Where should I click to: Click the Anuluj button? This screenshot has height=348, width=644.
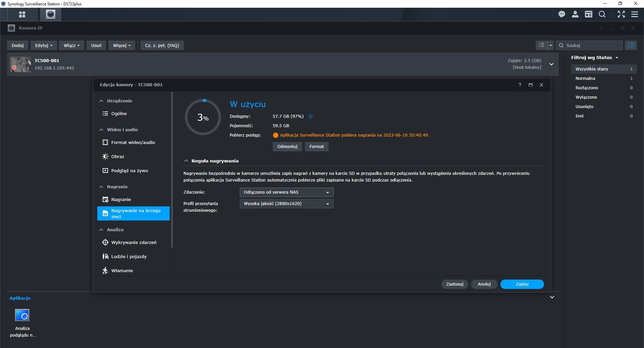484,284
